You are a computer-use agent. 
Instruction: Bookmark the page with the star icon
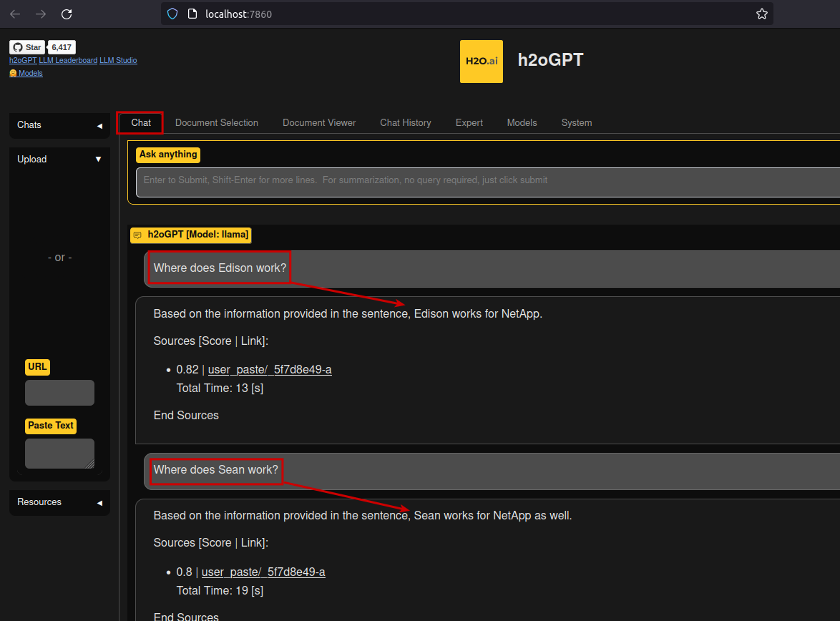[x=762, y=14]
